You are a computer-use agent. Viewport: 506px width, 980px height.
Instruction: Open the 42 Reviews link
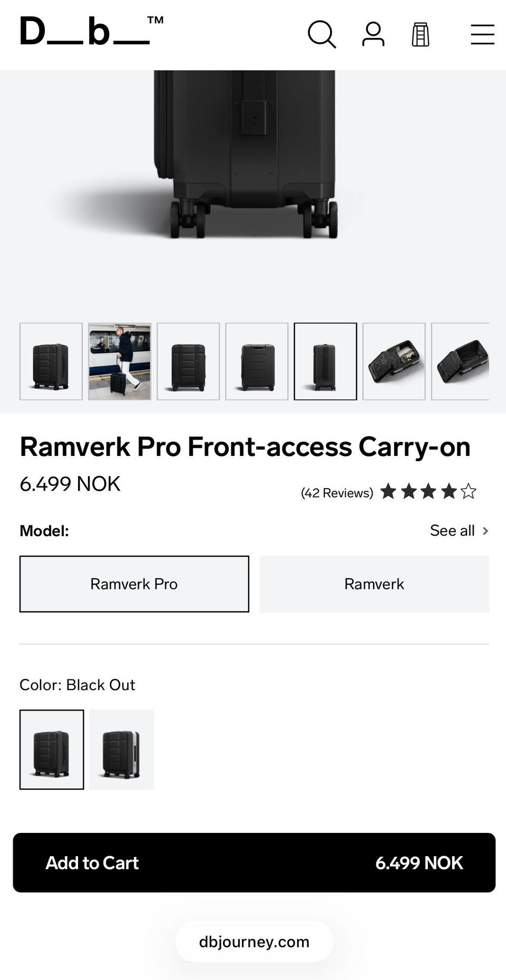pos(337,493)
